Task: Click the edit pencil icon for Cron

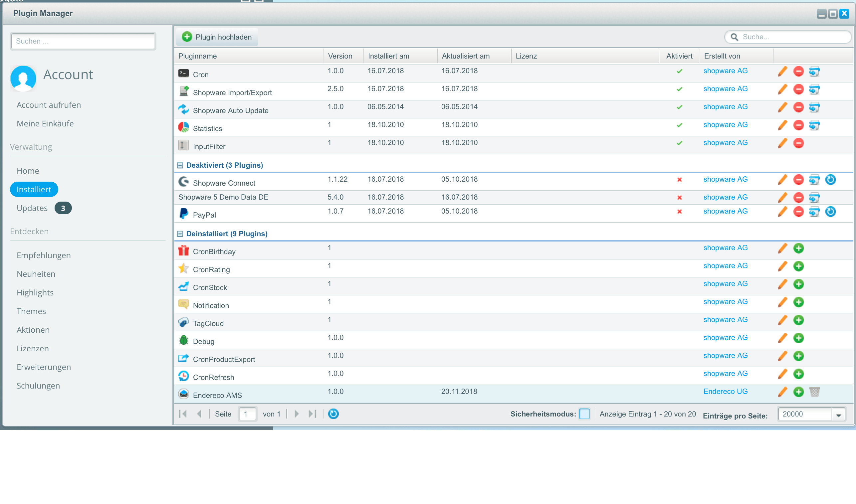Action: (782, 71)
